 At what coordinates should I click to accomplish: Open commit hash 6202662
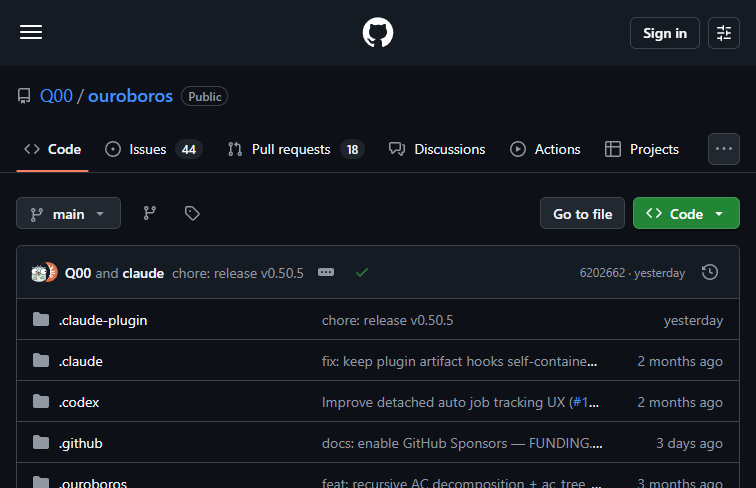click(602, 273)
